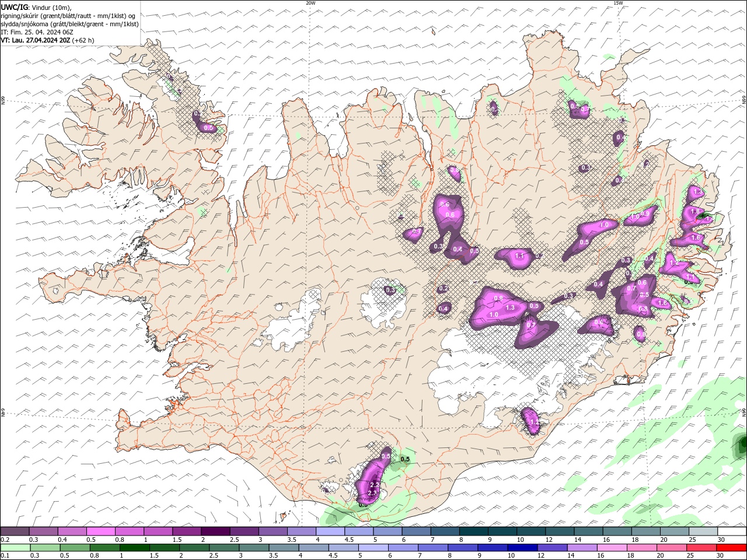Select the snow-scale swatch labeled 7
This screenshot has height=560, width=747.
444,531
